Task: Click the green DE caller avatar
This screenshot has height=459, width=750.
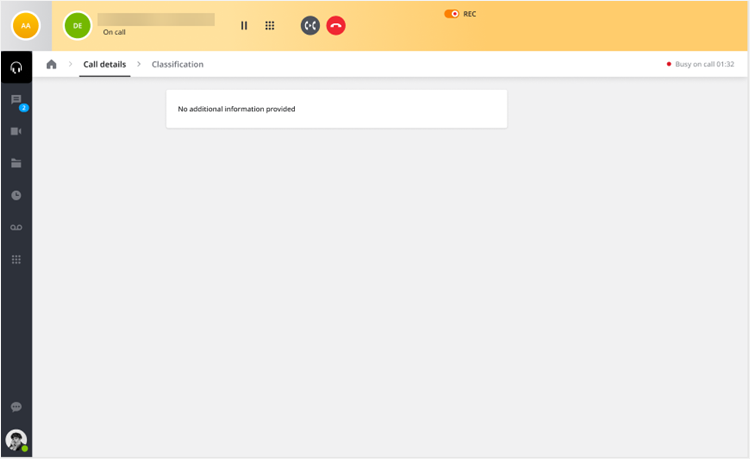Action: pos(77,26)
